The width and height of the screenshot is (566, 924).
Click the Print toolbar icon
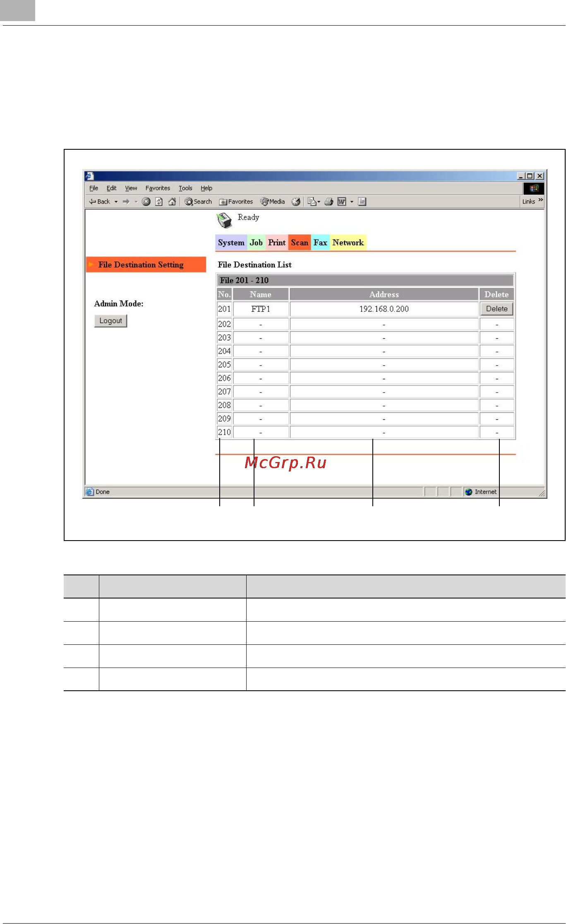[x=329, y=201]
